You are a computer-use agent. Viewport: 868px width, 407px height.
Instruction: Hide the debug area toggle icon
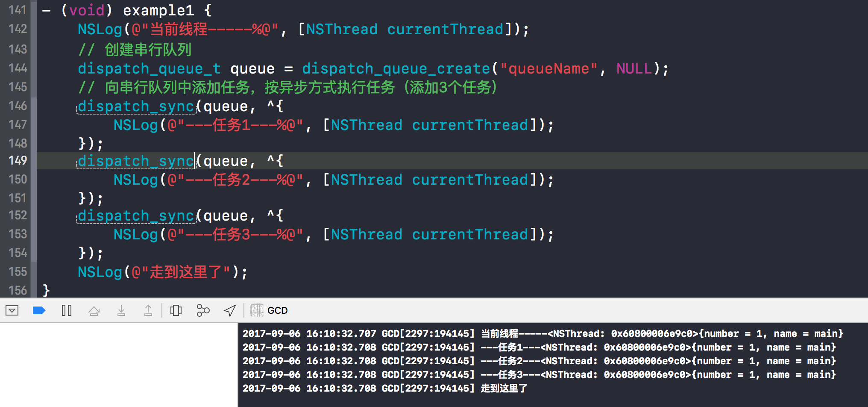click(12, 310)
